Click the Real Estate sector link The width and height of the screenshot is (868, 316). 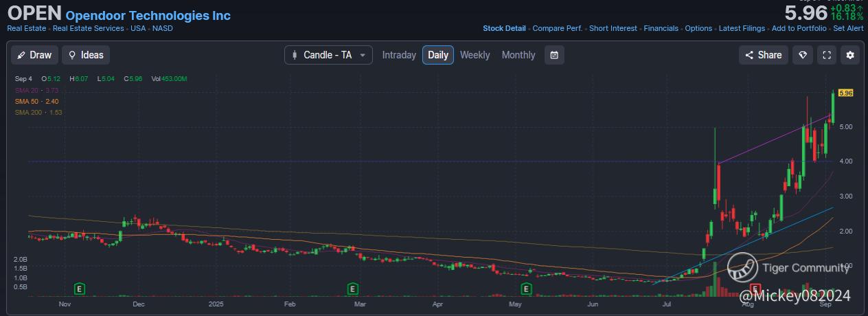point(27,28)
